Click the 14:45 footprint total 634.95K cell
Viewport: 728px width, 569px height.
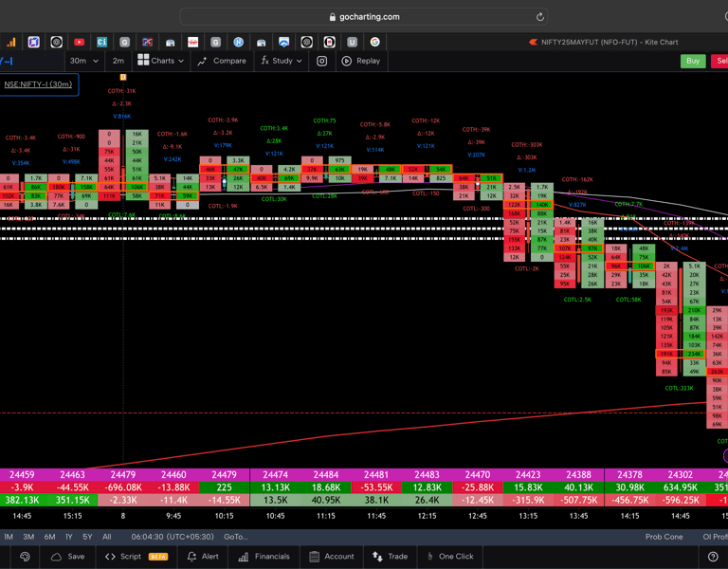tap(681, 487)
